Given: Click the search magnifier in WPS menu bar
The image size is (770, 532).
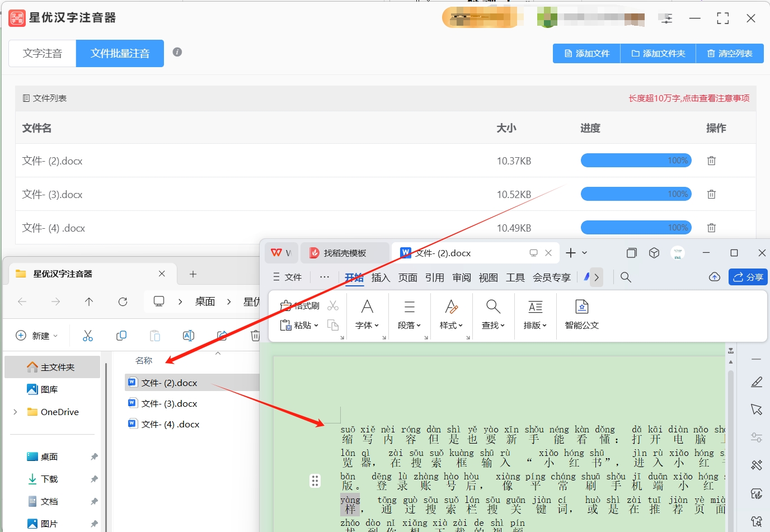Looking at the screenshot, I should [x=626, y=277].
